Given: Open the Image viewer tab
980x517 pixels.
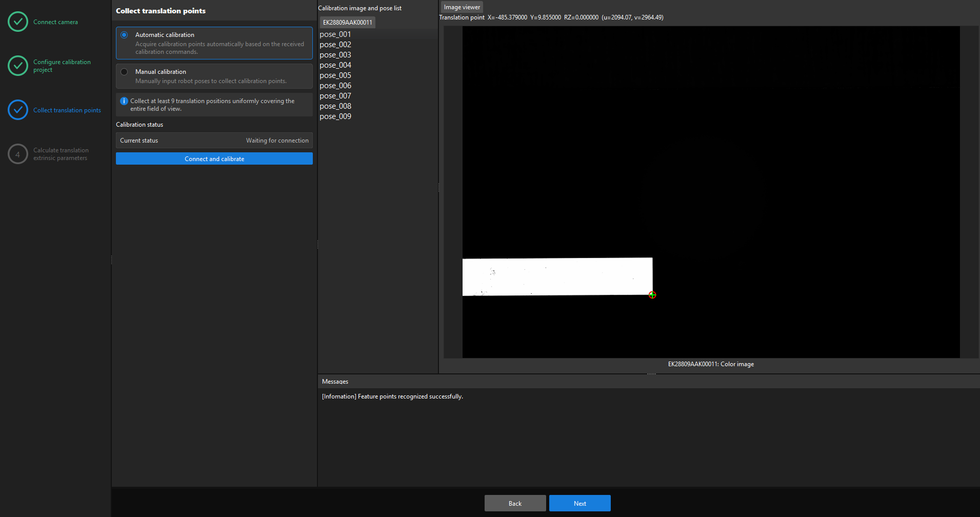Looking at the screenshot, I should [462, 7].
